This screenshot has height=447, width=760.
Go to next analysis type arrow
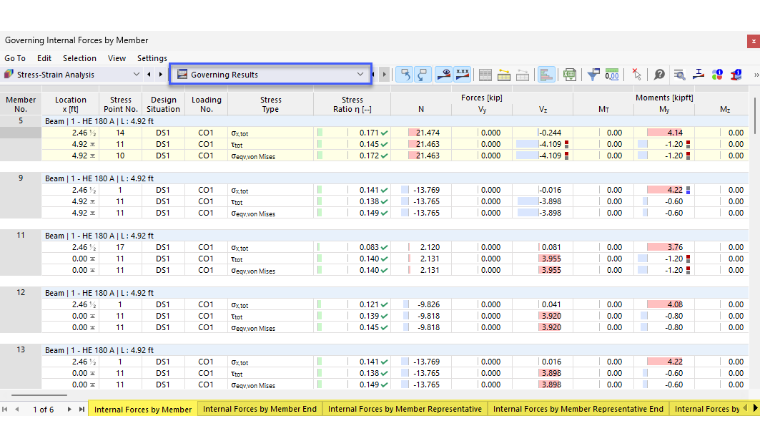pos(160,75)
